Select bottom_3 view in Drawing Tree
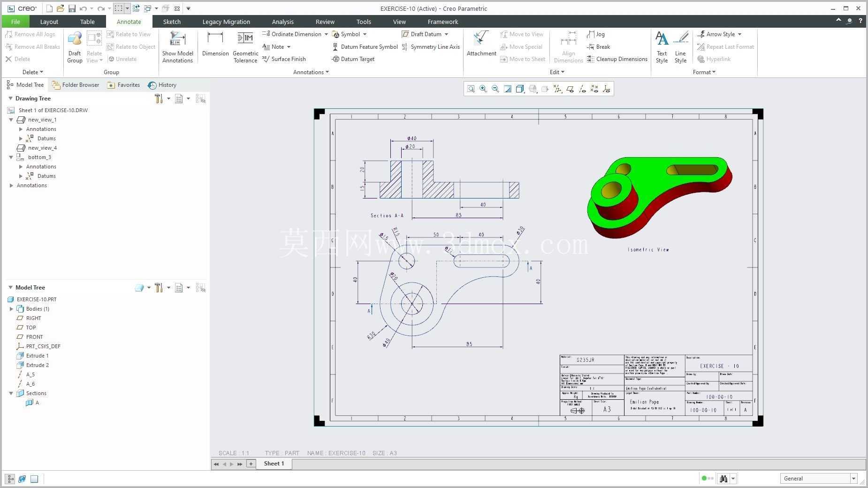Viewport: 868px width, 488px height. click(34, 157)
